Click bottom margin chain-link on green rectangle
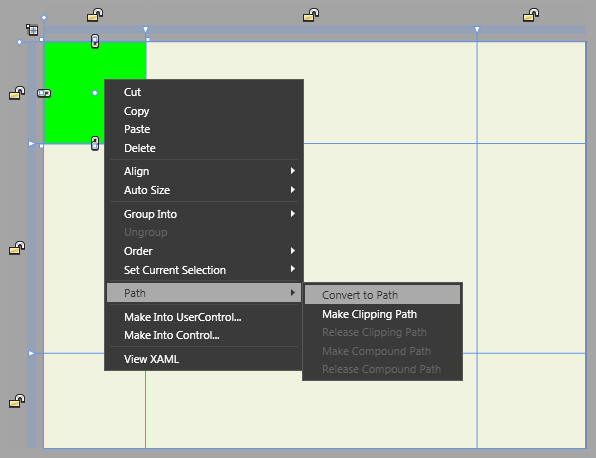 pyautogui.click(x=95, y=143)
